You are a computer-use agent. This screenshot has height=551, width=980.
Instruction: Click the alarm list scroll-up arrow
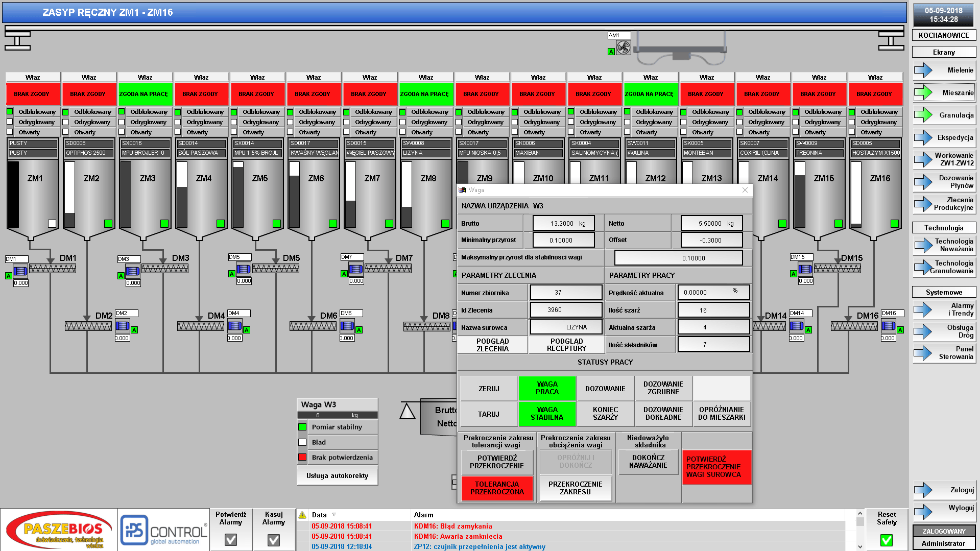tap(860, 513)
